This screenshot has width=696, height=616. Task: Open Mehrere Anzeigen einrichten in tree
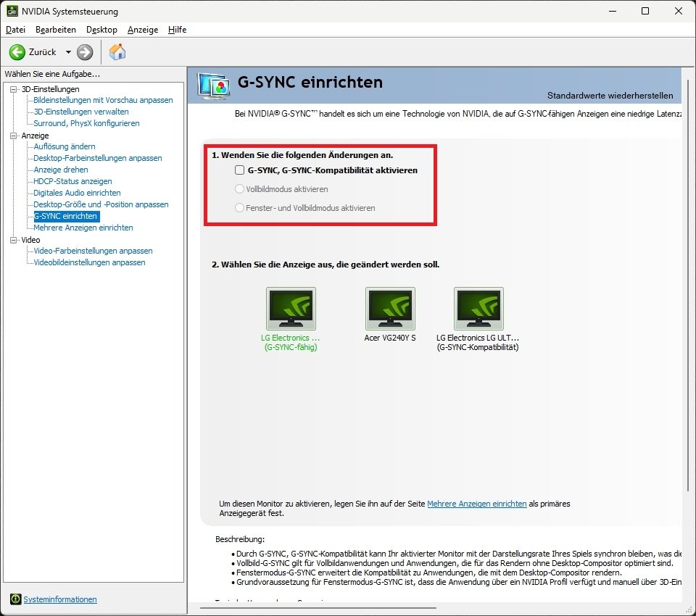coord(83,228)
